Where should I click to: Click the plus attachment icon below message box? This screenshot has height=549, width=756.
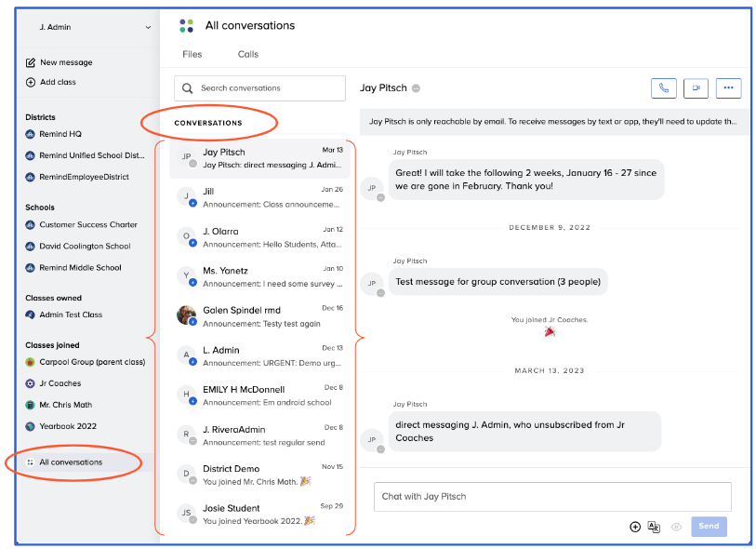635,527
